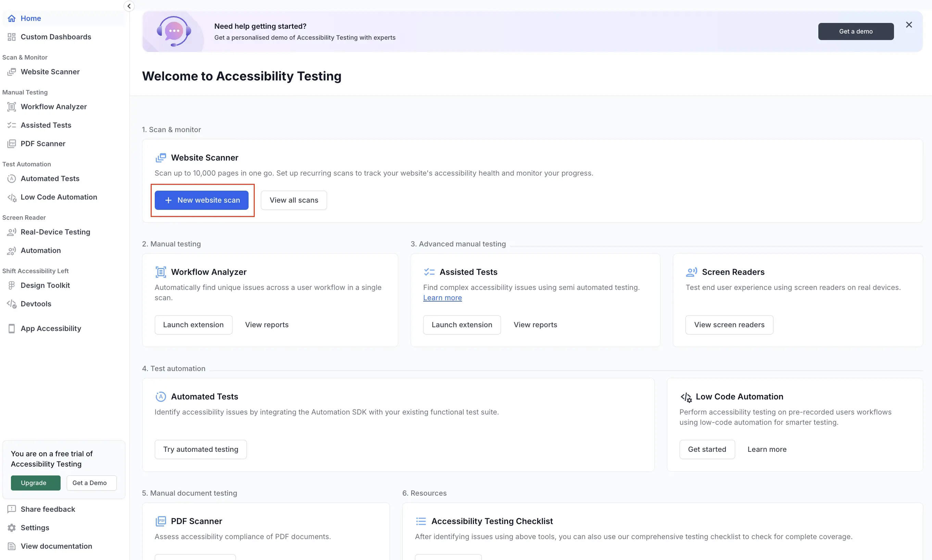Click the Assisted Tests card icon
The height and width of the screenshot is (560, 932).
tap(429, 272)
